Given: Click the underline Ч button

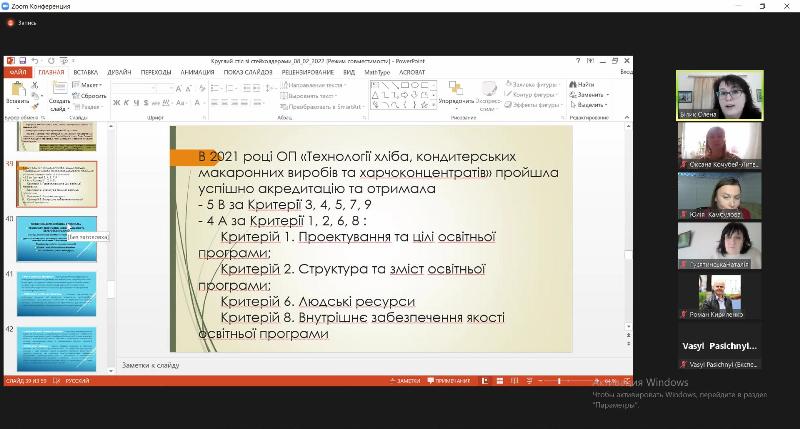Looking at the screenshot, I should point(136,103).
